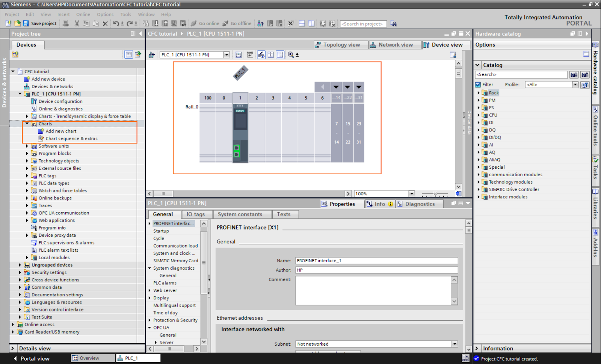This screenshot has height=364, width=601.
Task: Click the Search in project field
Action: (x=364, y=23)
